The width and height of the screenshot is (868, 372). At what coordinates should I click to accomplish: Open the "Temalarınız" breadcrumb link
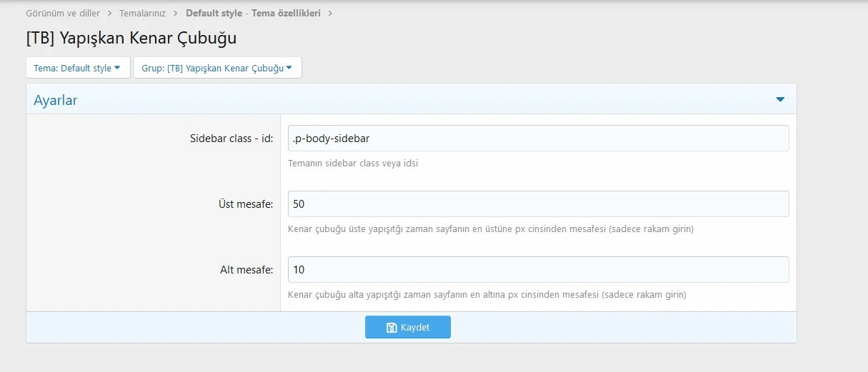click(x=141, y=13)
